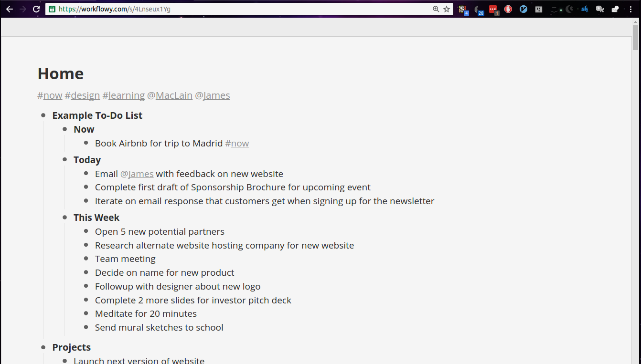Image resolution: width=641 pixels, height=364 pixels.
Task: Click the browser back arrow
Action: coord(10,9)
